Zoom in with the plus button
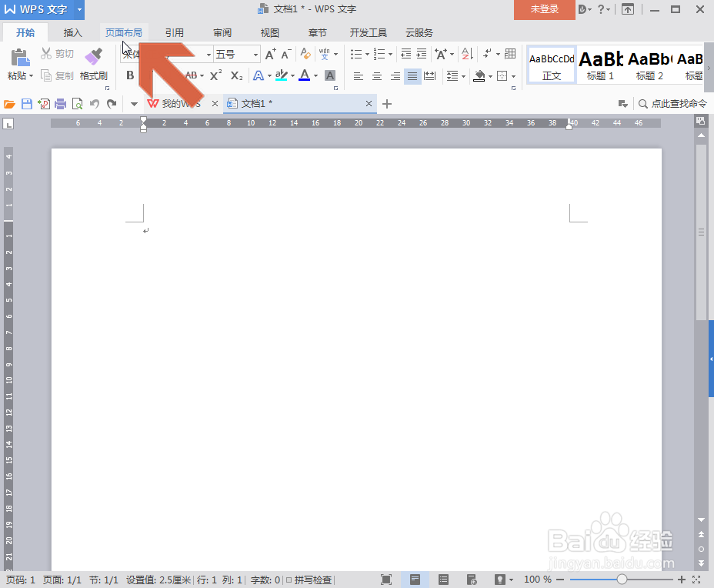 click(x=681, y=580)
